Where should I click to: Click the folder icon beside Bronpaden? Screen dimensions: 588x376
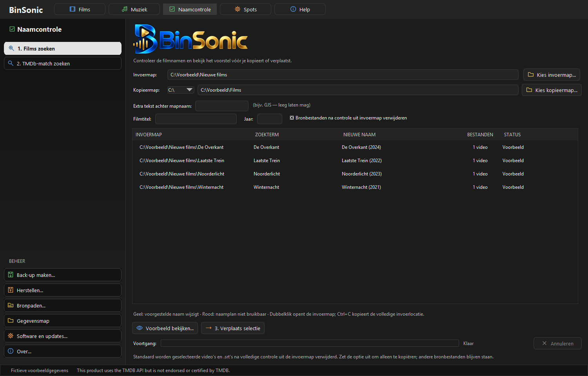tap(11, 305)
